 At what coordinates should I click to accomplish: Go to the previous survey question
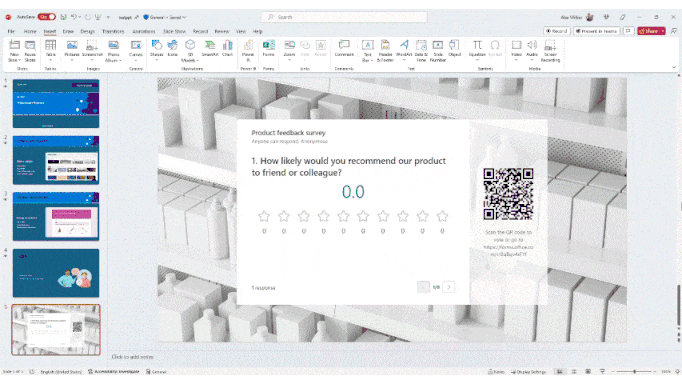coord(423,287)
